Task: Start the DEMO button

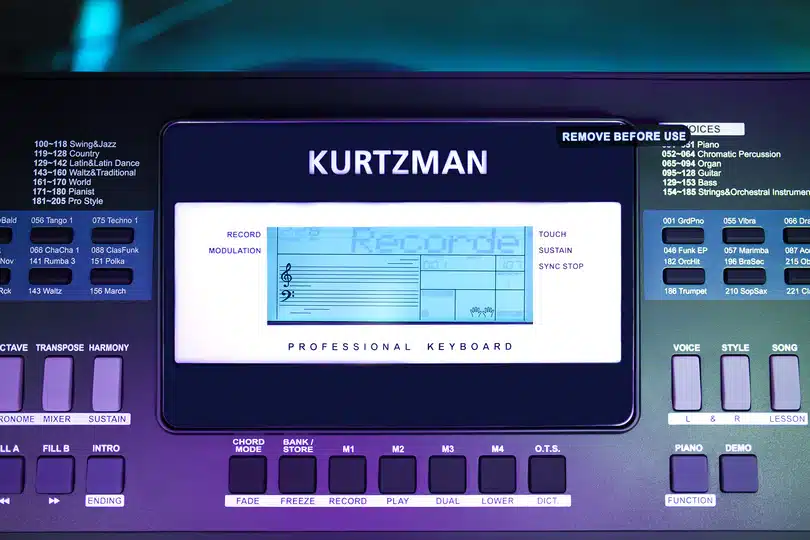Action: tap(738, 473)
